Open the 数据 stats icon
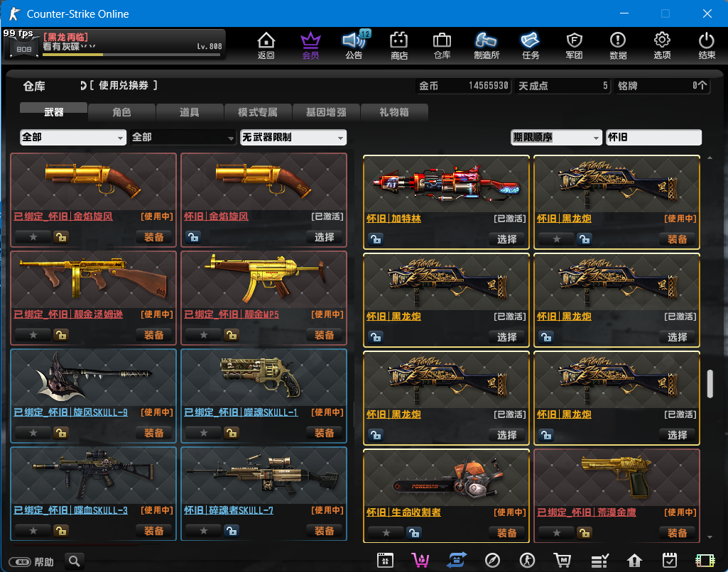This screenshot has width=728, height=572. [618, 45]
